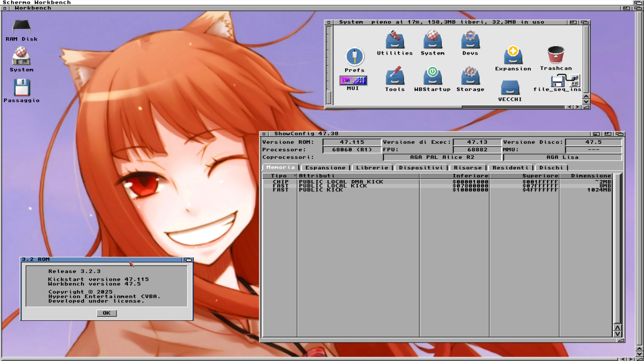Click the ShowConfig window depth gadget
Viewport: 644px width, 361px height.
619,134
